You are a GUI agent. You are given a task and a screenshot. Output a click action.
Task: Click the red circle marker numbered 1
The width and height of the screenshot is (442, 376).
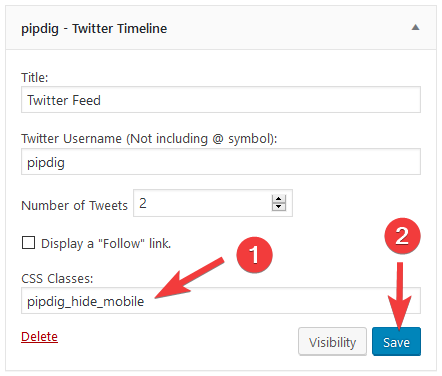[x=254, y=255]
